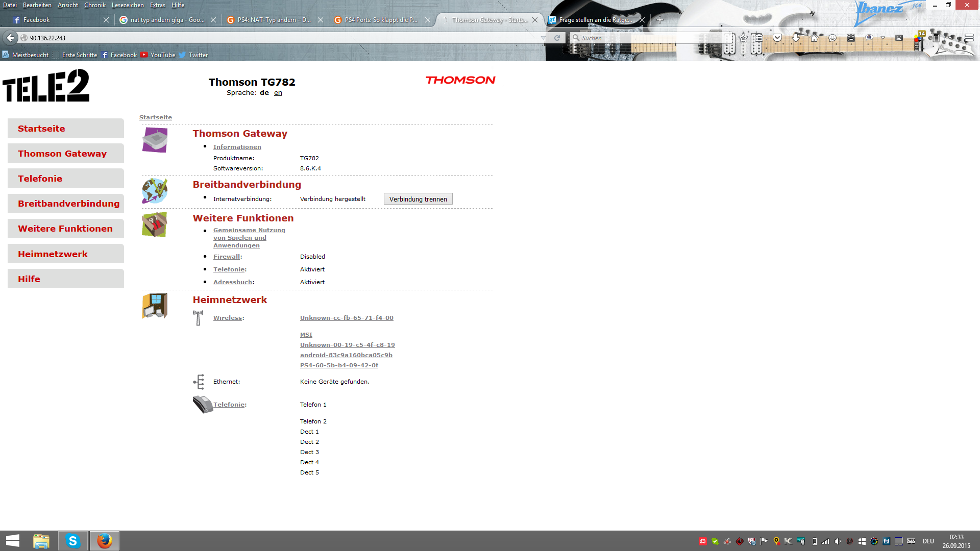Open the Informationen link
This screenshot has height=551, width=980.
(237, 147)
